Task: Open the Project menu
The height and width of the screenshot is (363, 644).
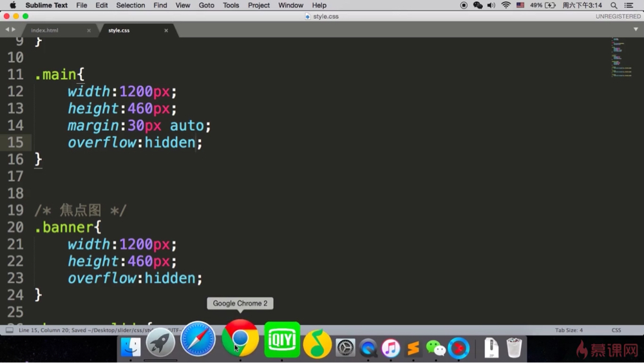Action: (x=259, y=5)
